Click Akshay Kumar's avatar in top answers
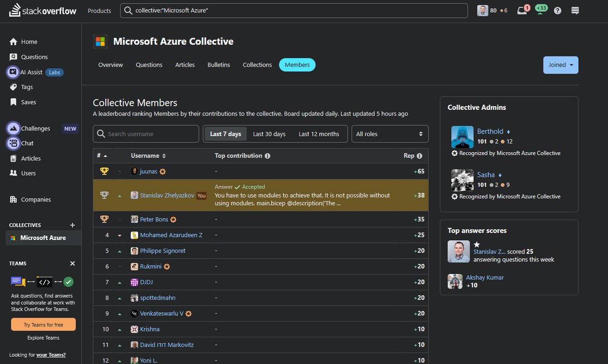Viewport: 608px width, 364px height. pos(455,281)
